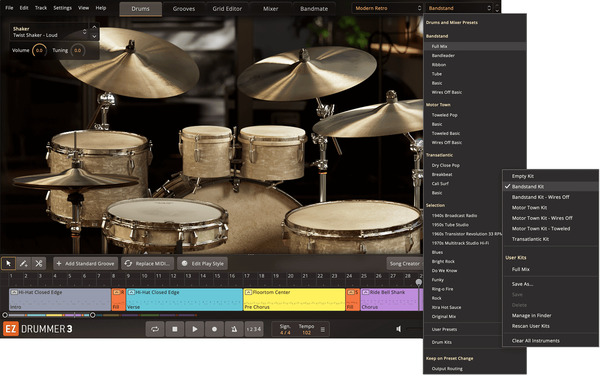This screenshot has width=600, height=376.
Task: Click the playhead marker on the timeline ruler
Action: pos(419,282)
